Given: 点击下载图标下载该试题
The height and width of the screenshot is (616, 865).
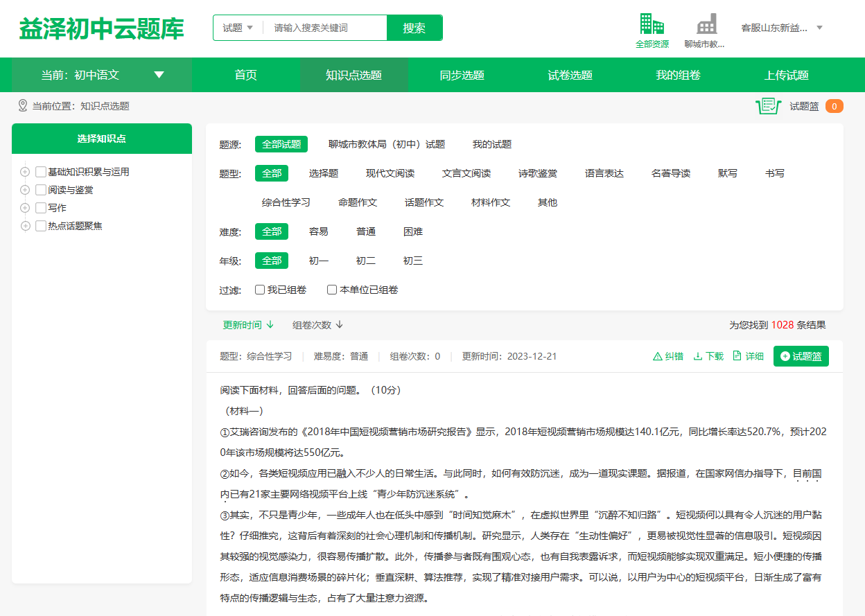Looking at the screenshot, I should tap(698, 355).
